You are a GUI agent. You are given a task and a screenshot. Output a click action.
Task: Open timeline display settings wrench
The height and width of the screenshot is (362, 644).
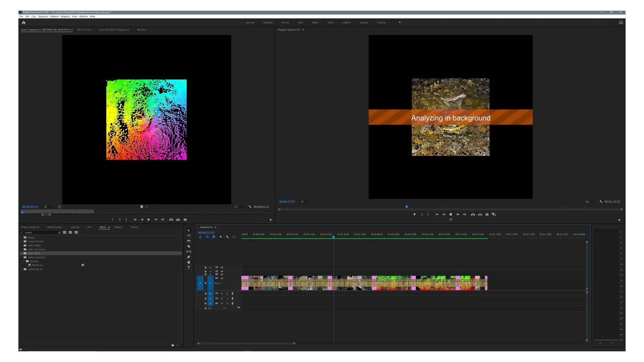[x=227, y=237]
